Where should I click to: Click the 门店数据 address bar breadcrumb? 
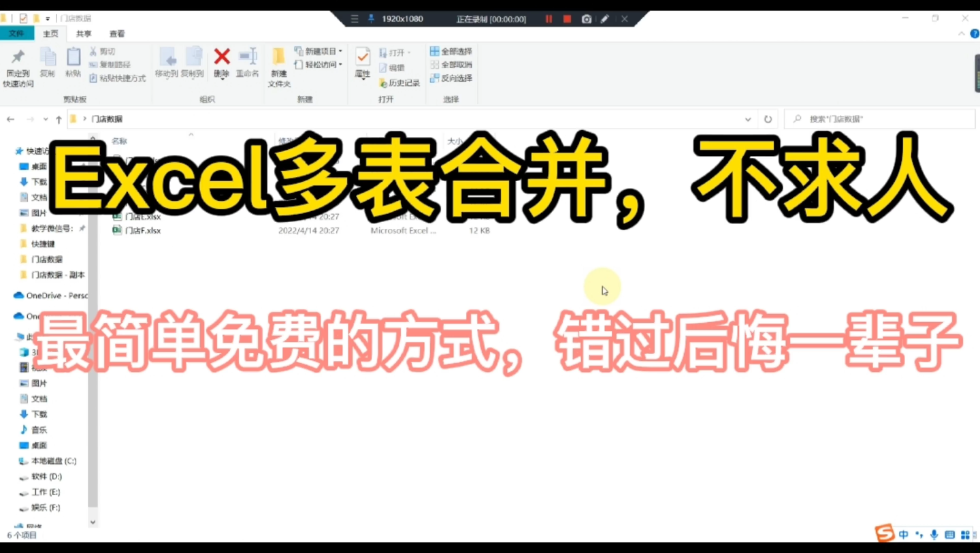coord(107,119)
